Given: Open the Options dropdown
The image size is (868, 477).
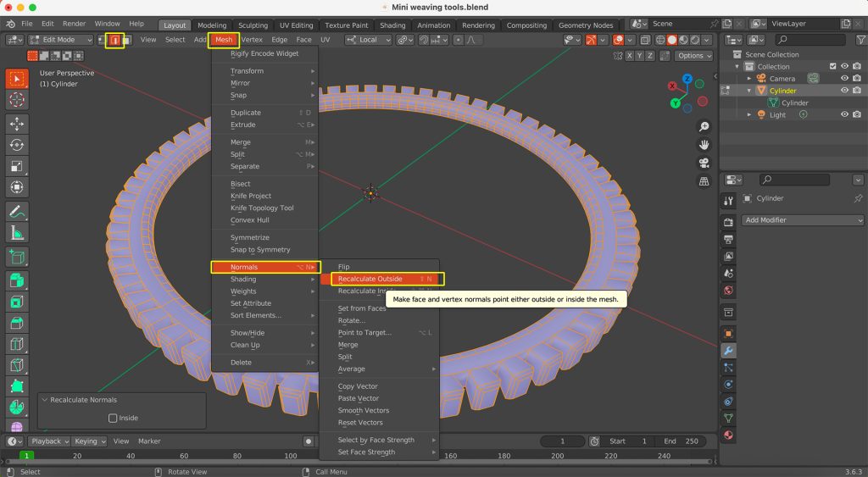Looking at the screenshot, I should tap(693, 56).
